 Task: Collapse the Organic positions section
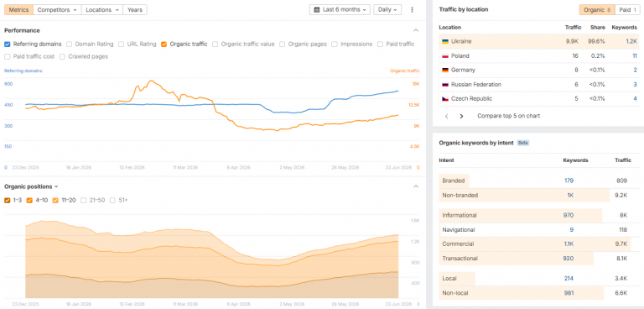click(x=416, y=186)
